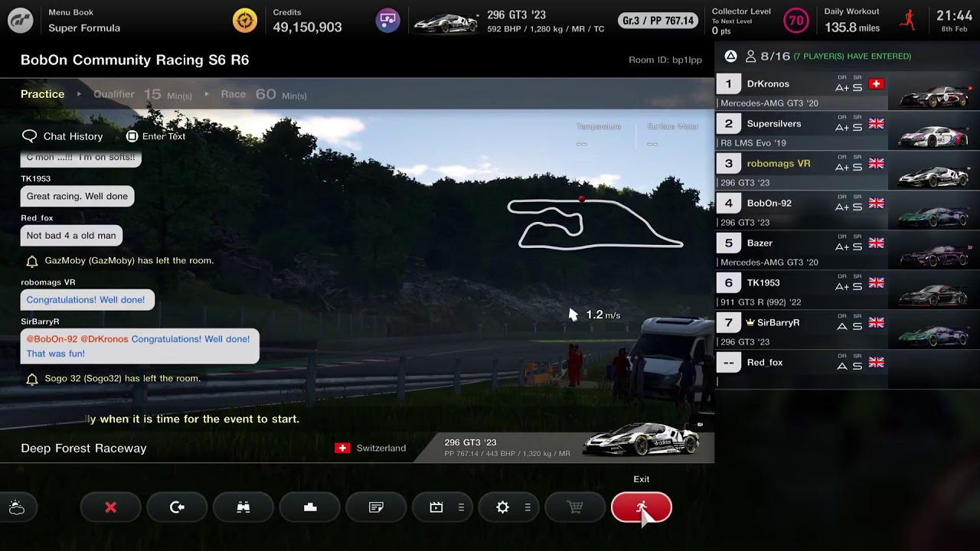
Task: Click the Daily Workout runner icon
Action: point(909,21)
